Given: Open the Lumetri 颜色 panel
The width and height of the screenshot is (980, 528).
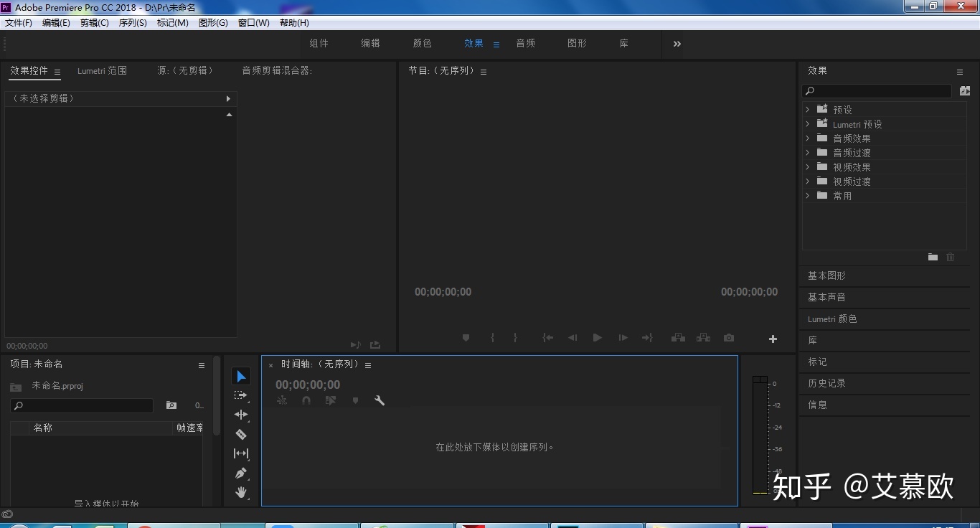Looking at the screenshot, I should (832, 319).
